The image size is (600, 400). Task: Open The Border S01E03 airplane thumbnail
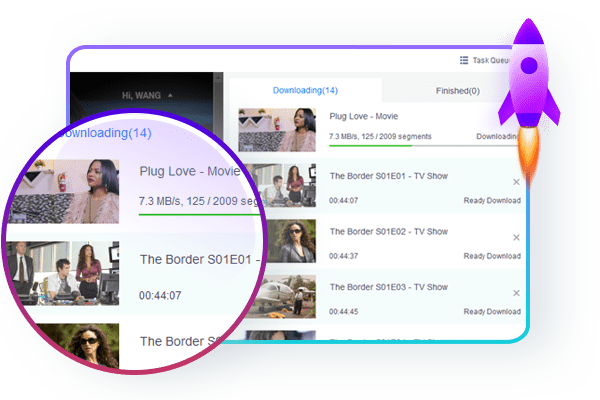click(x=284, y=297)
